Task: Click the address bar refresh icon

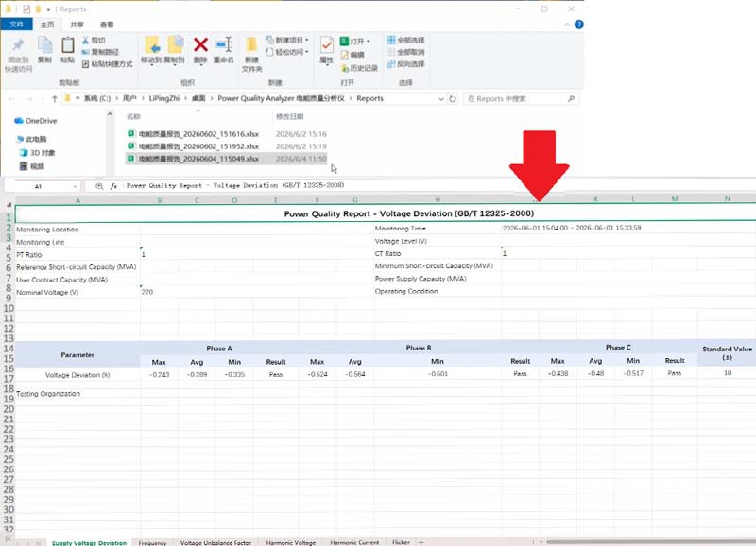Action: (x=453, y=99)
